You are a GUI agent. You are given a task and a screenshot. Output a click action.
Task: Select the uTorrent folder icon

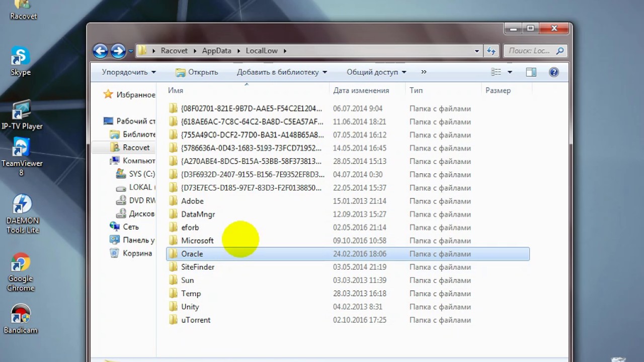[x=173, y=320]
